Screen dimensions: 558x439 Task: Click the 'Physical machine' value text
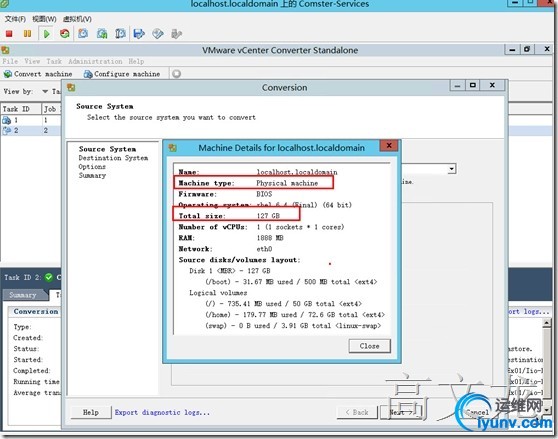pyautogui.click(x=287, y=183)
